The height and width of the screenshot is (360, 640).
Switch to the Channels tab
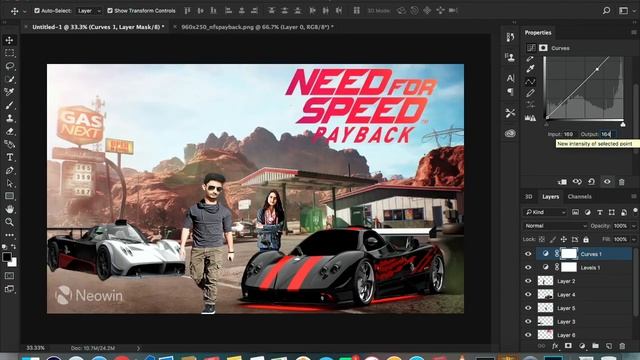tap(580, 197)
